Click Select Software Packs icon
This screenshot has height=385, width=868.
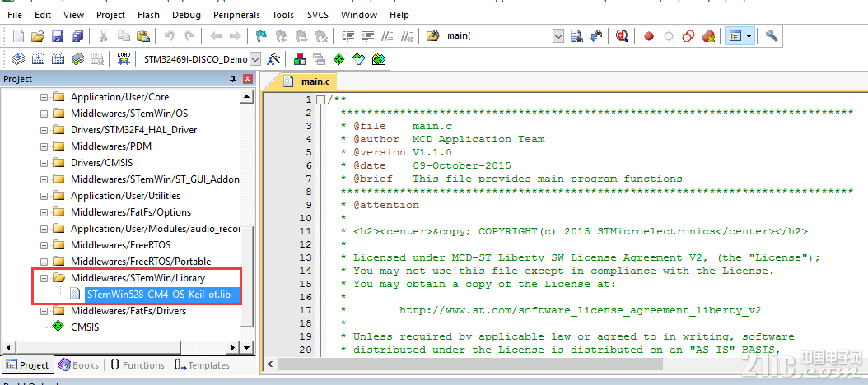click(359, 58)
